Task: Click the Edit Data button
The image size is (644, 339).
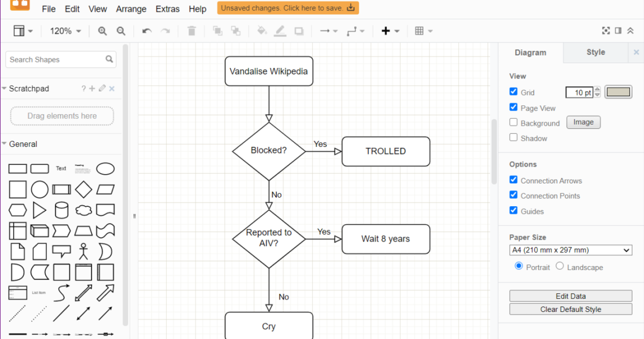Action: [571, 296]
